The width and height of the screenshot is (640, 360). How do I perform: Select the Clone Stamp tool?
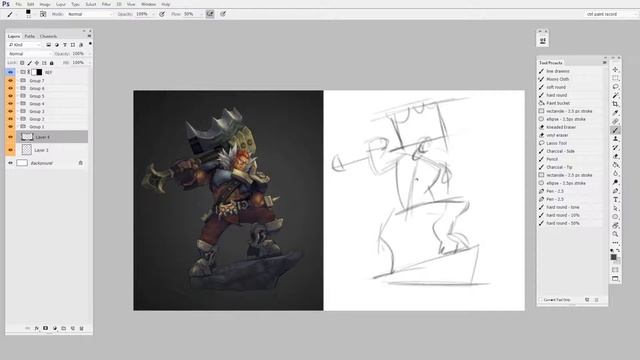coord(616,139)
